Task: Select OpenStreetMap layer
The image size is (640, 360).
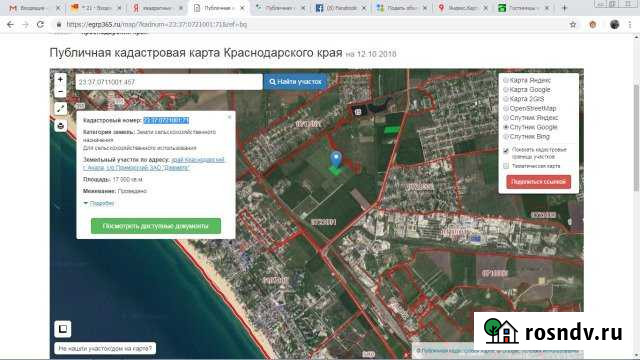Action: pos(530,108)
